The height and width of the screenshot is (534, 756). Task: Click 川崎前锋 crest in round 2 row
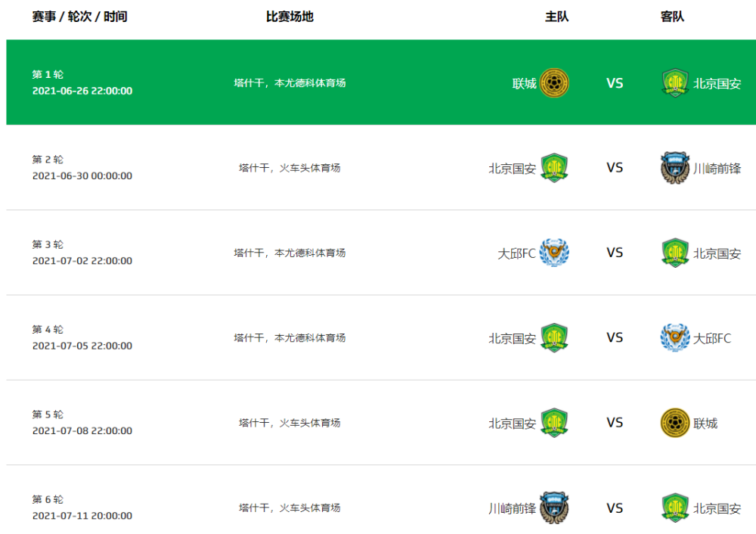(x=674, y=168)
